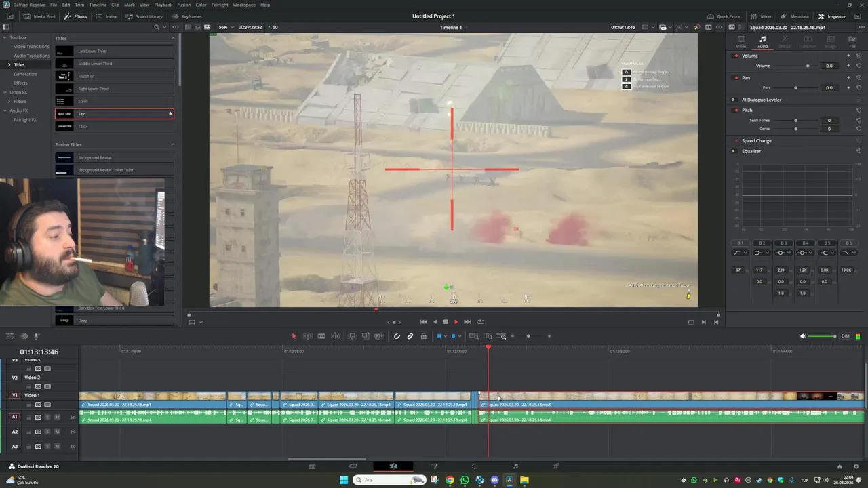Open the Playback menu
Screen dimensions: 868x488
point(163,5)
